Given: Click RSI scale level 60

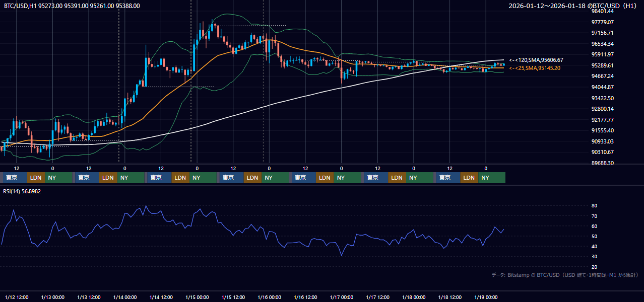Looking at the screenshot, I should tap(594, 226).
